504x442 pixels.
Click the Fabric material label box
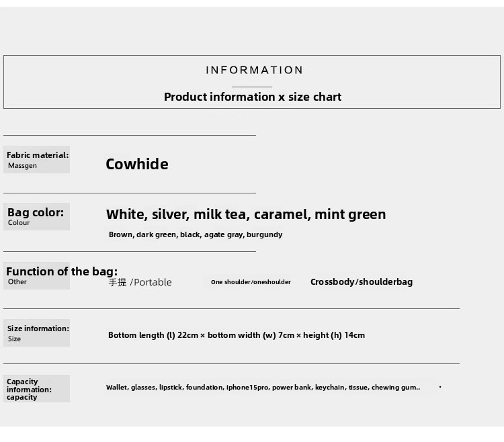37,160
